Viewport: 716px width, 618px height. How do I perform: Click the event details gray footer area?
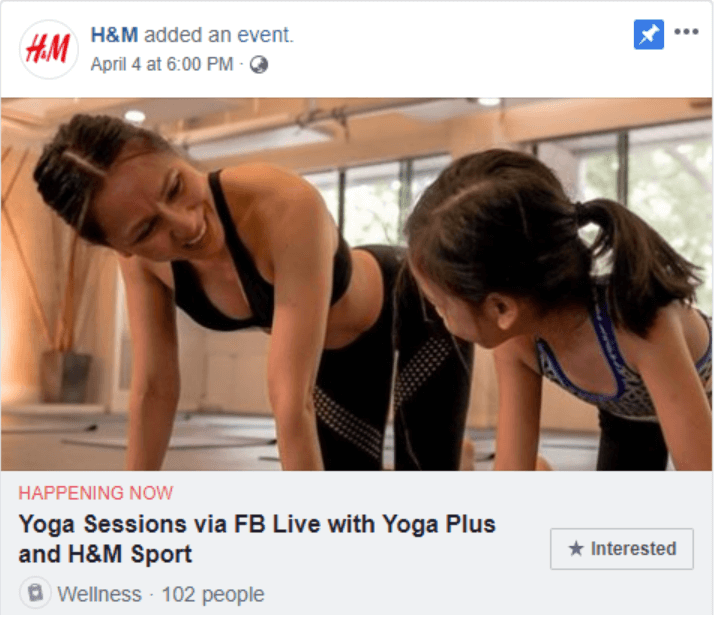pos(357,544)
